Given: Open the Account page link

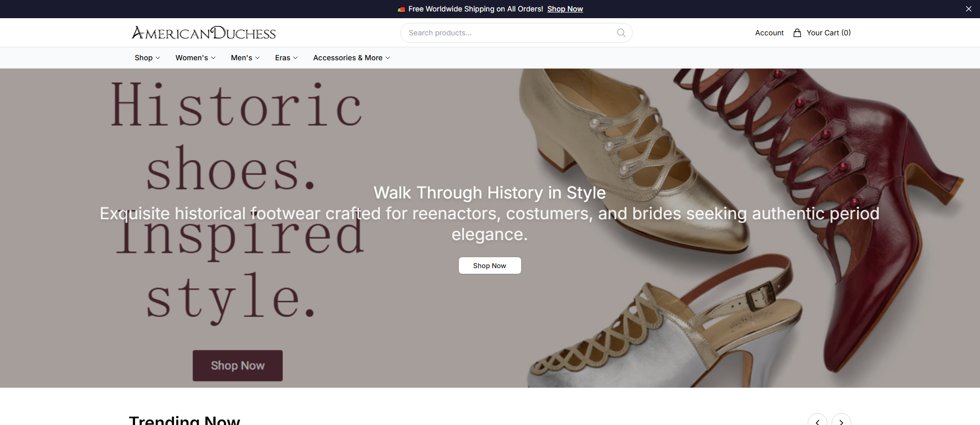Looking at the screenshot, I should (769, 33).
